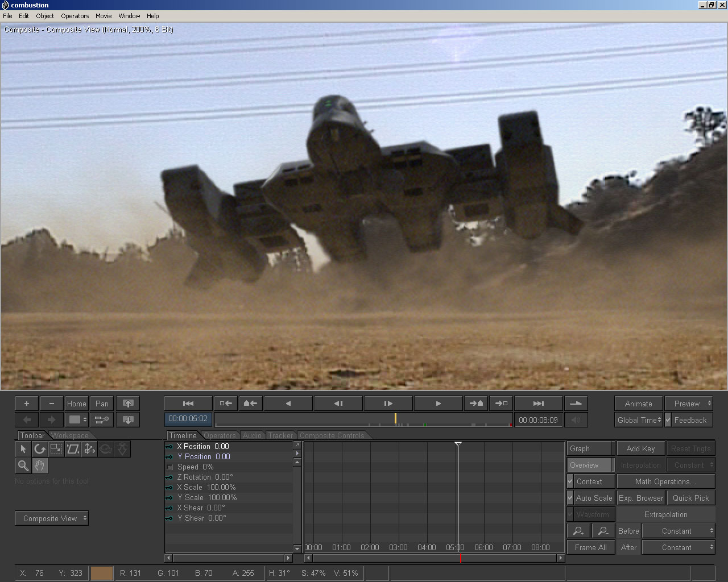Toggle the Speed channel box

169,467
